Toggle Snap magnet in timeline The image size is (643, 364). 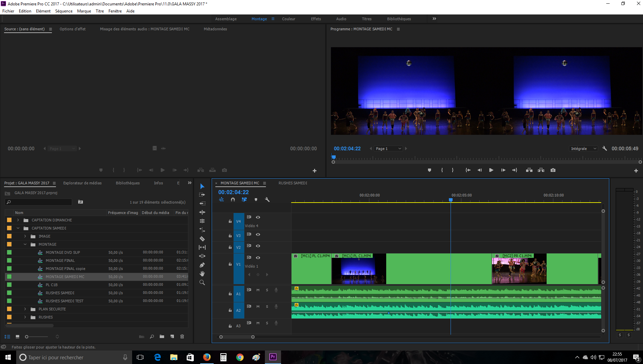click(x=233, y=200)
